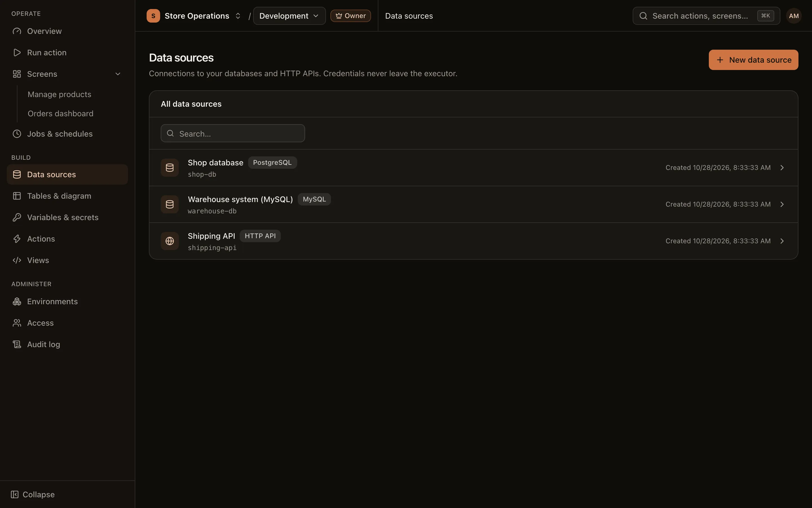Screen dimensions: 812x508
Task: Click the Tables & diagram table icon
Action: (x=17, y=196)
